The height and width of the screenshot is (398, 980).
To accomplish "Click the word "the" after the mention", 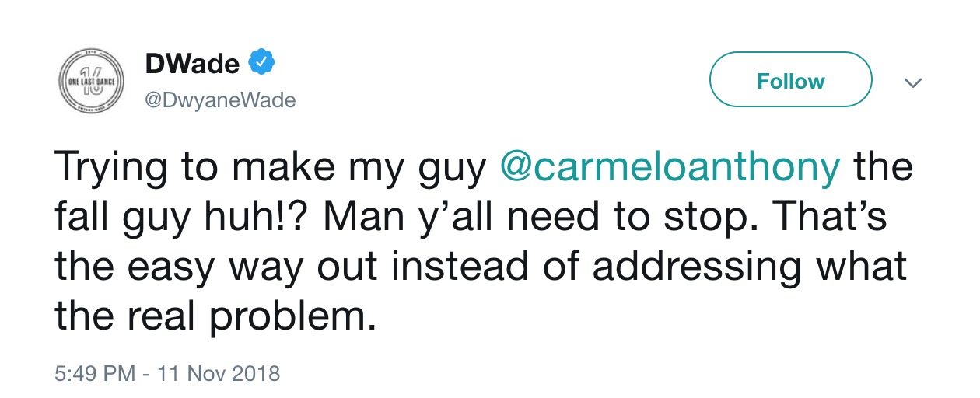I will [x=882, y=168].
